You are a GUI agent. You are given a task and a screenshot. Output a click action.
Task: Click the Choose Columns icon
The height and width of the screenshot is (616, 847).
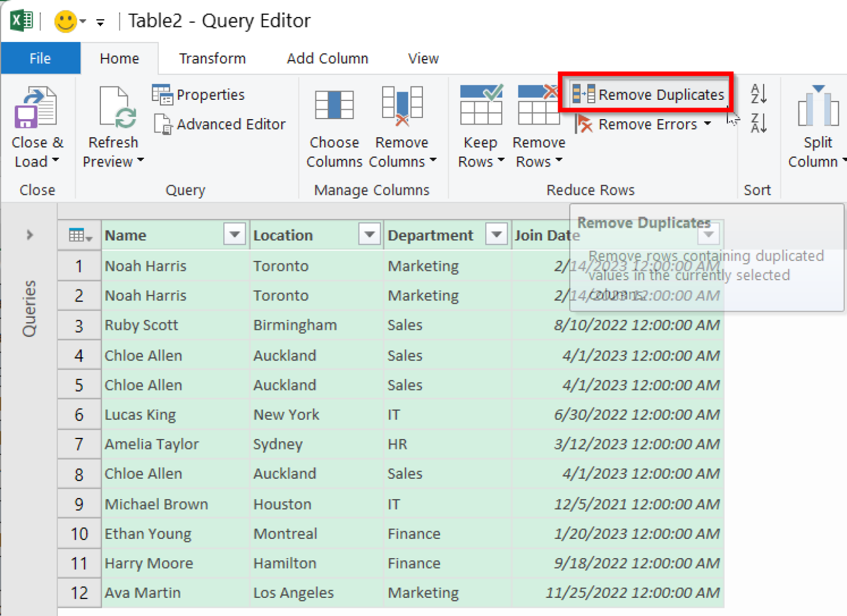pos(334,105)
